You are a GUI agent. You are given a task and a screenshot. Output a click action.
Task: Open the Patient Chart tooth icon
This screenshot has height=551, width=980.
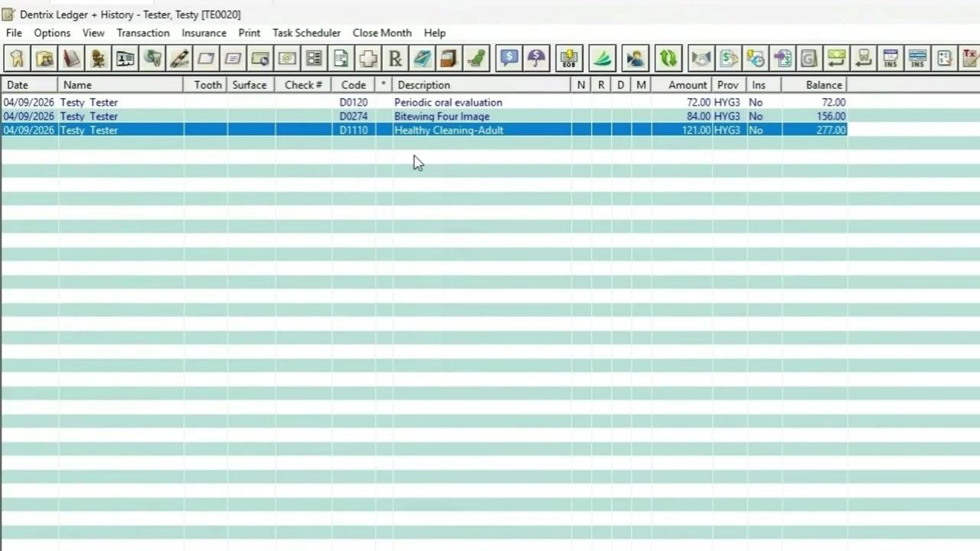pyautogui.click(x=17, y=58)
